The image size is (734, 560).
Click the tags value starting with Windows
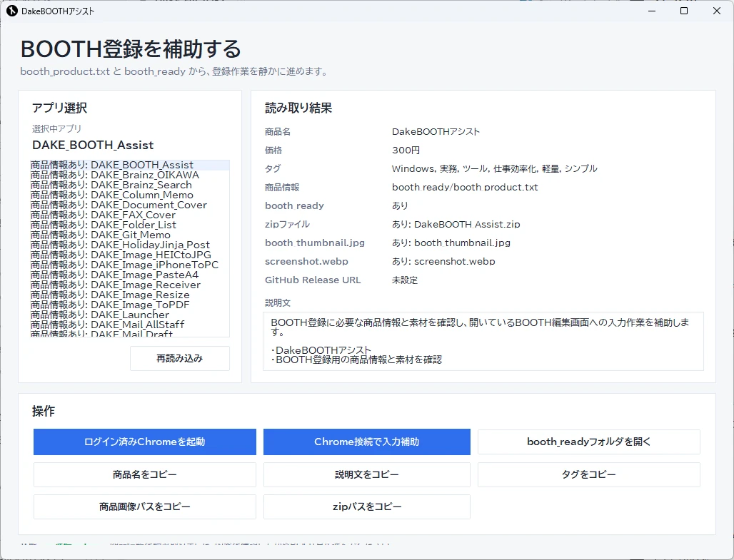point(494,168)
